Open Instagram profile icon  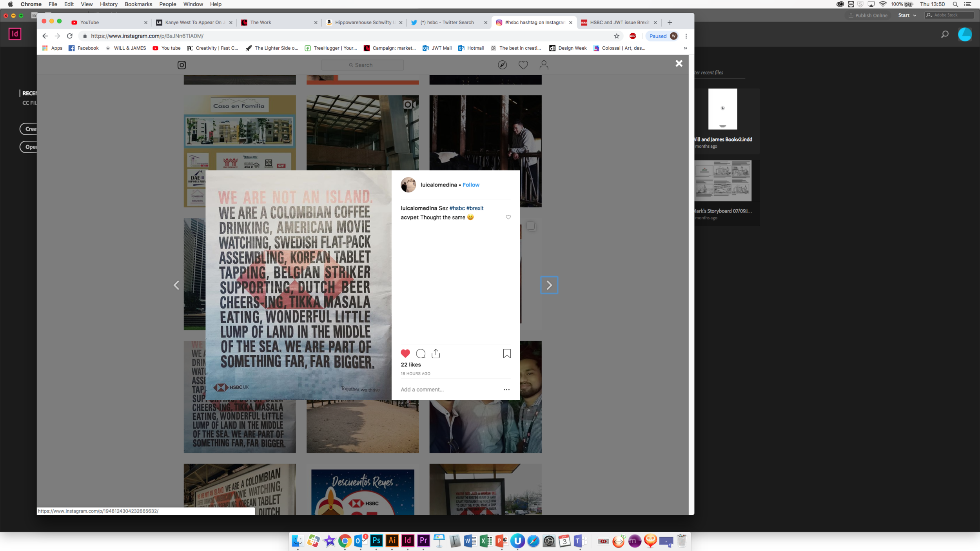544,65
